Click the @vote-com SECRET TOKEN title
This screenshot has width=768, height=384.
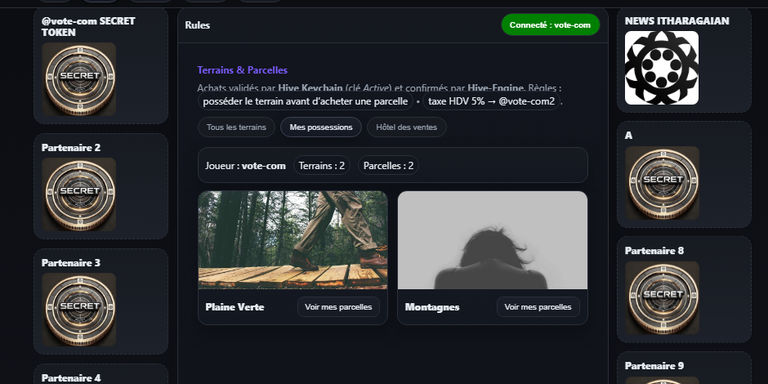[88, 27]
